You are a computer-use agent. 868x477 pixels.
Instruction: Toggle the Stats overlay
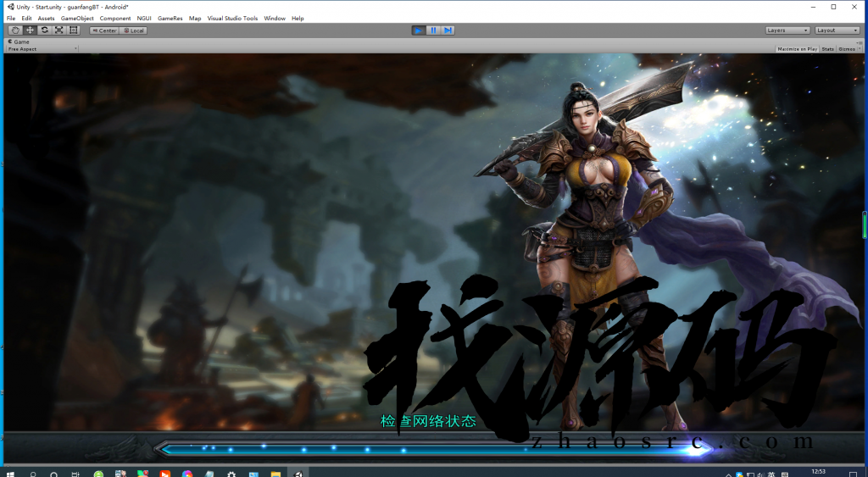(x=827, y=48)
